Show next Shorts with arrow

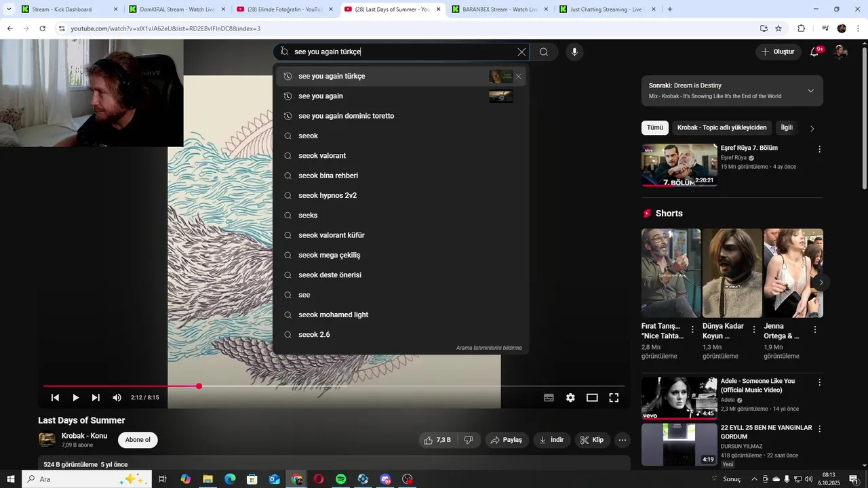tap(821, 283)
